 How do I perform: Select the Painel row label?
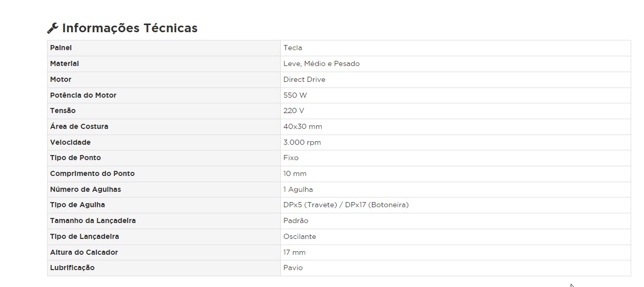point(61,48)
